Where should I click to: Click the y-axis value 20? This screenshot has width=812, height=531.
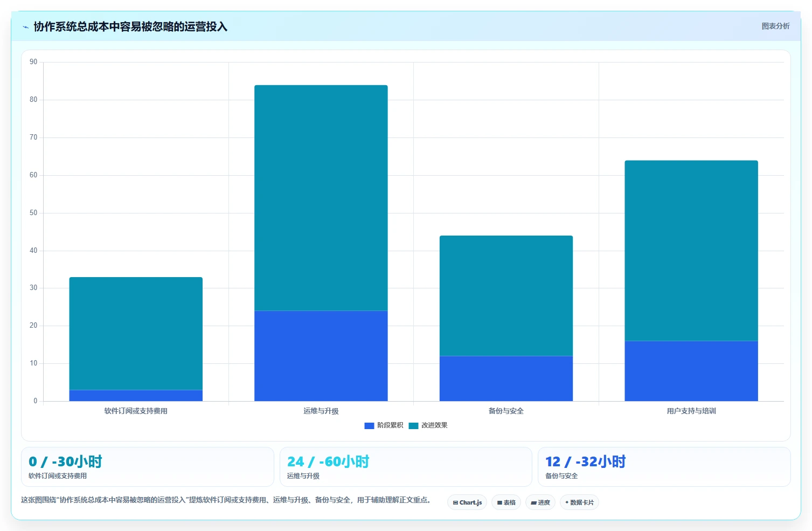click(x=33, y=326)
